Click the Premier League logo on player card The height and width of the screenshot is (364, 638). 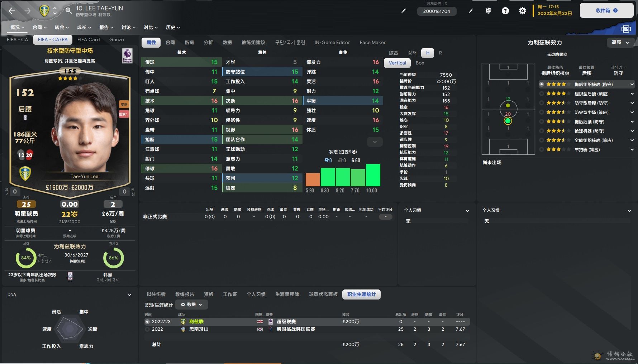pyautogui.click(x=127, y=56)
